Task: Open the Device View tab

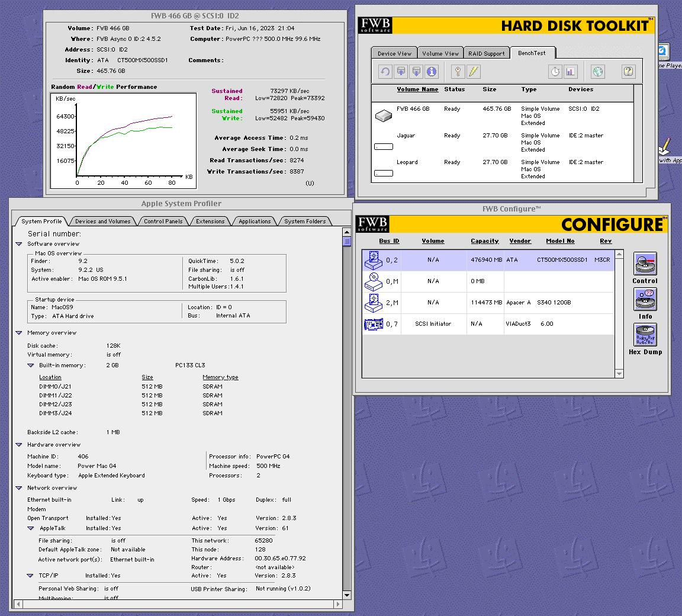Action: (x=394, y=53)
